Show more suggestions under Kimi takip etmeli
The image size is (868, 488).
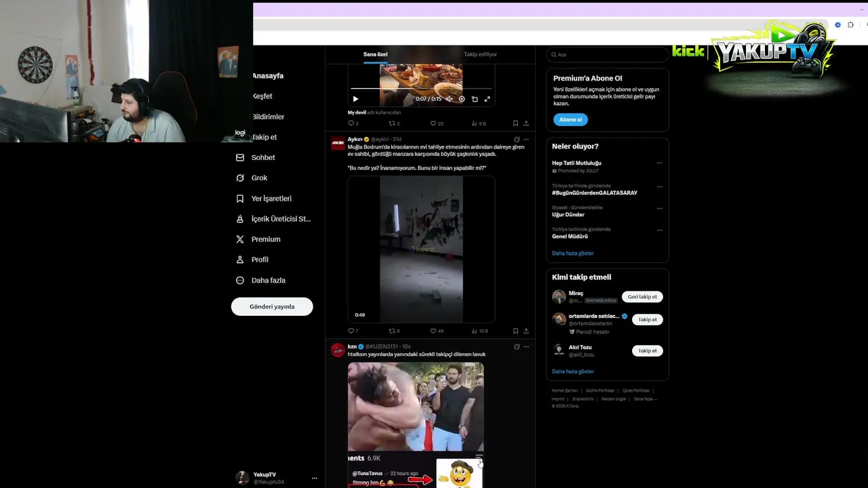(573, 371)
